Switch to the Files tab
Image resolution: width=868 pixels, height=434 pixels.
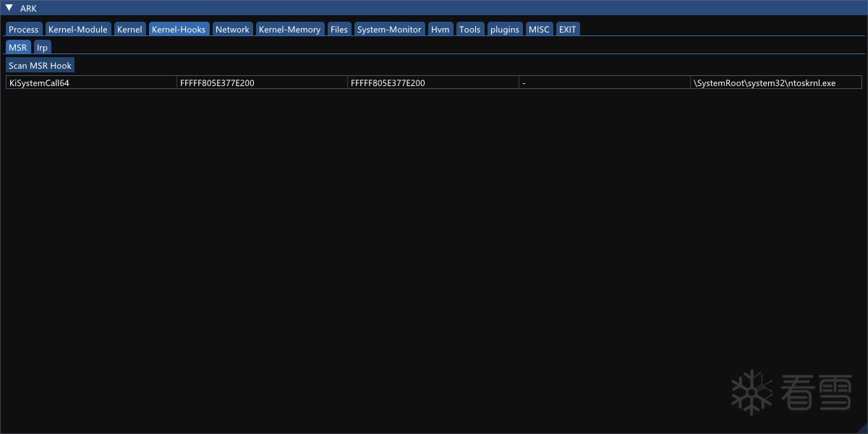(x=339, y=29)
